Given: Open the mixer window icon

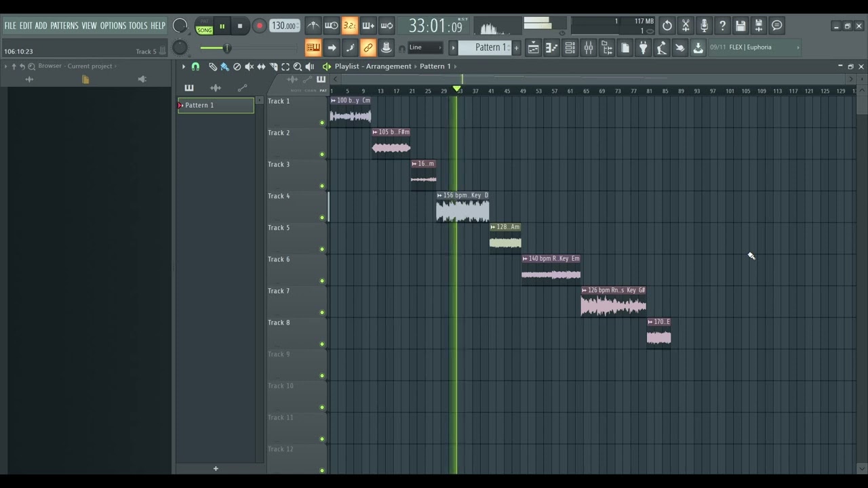Looking at the screenshot, I should [x=589, y=47].
